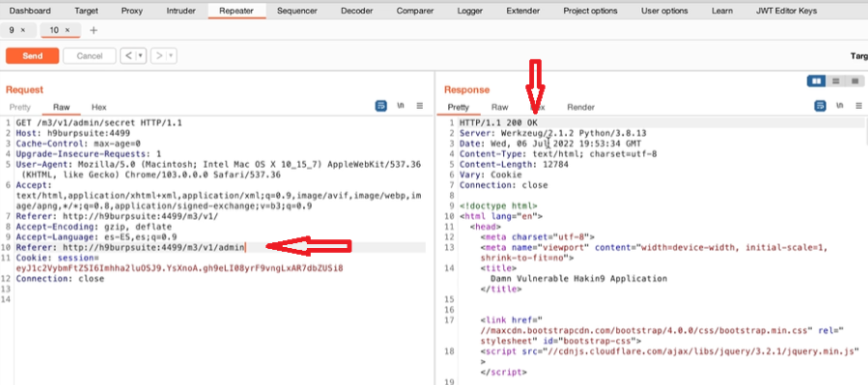This screenshot has width=868, height=385.
Task: Go to the Intruder tab
Action: click(182, 11)
